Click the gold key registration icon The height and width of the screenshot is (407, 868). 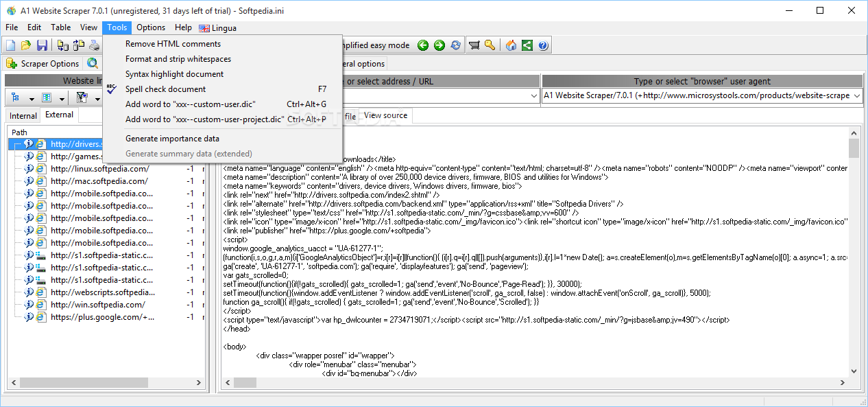point(490,45)
